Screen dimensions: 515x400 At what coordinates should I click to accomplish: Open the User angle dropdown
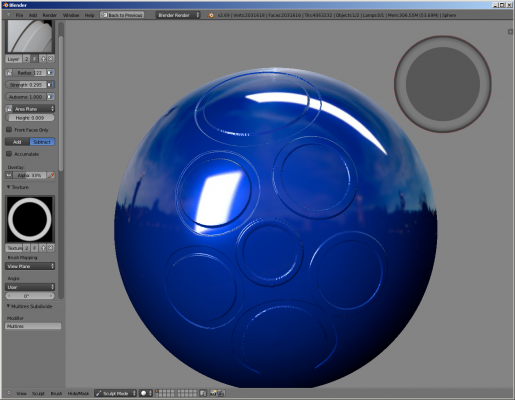click(x=30, y=287)
